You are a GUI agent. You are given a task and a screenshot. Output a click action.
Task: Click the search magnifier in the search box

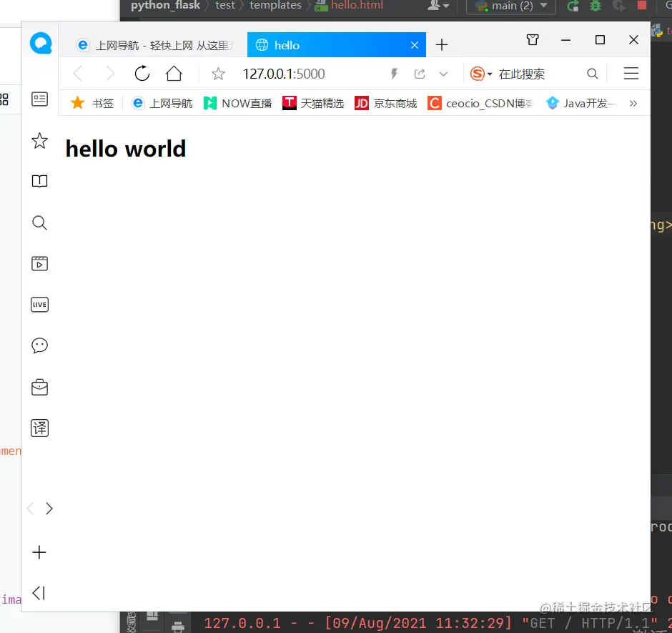pyautogui.click(x=592, y=74)
